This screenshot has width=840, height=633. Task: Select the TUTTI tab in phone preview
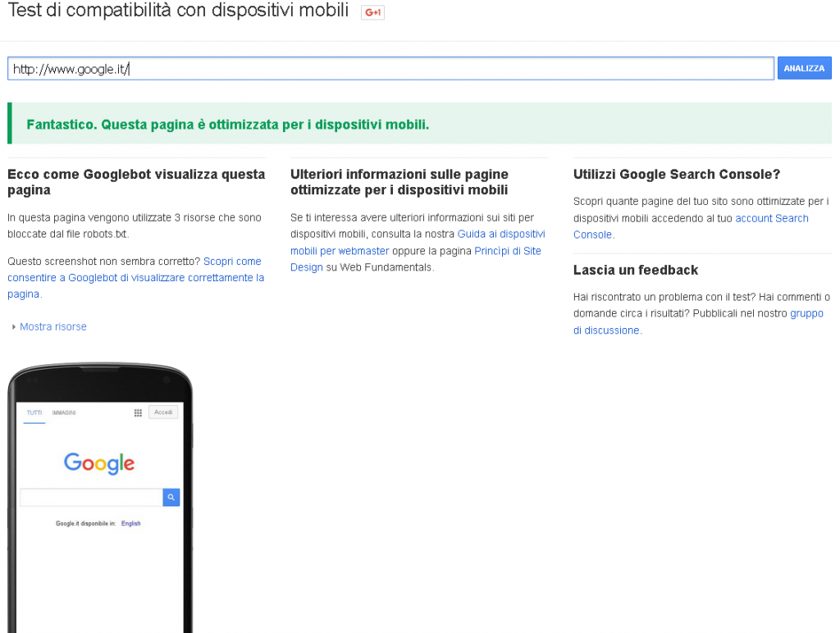(34, 413)
